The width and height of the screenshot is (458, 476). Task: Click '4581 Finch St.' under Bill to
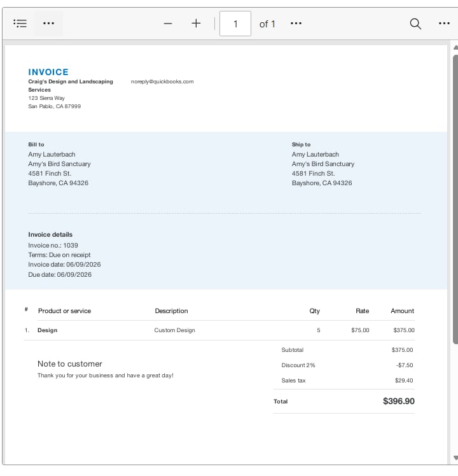pyautogui.click(x=50, y=173)
